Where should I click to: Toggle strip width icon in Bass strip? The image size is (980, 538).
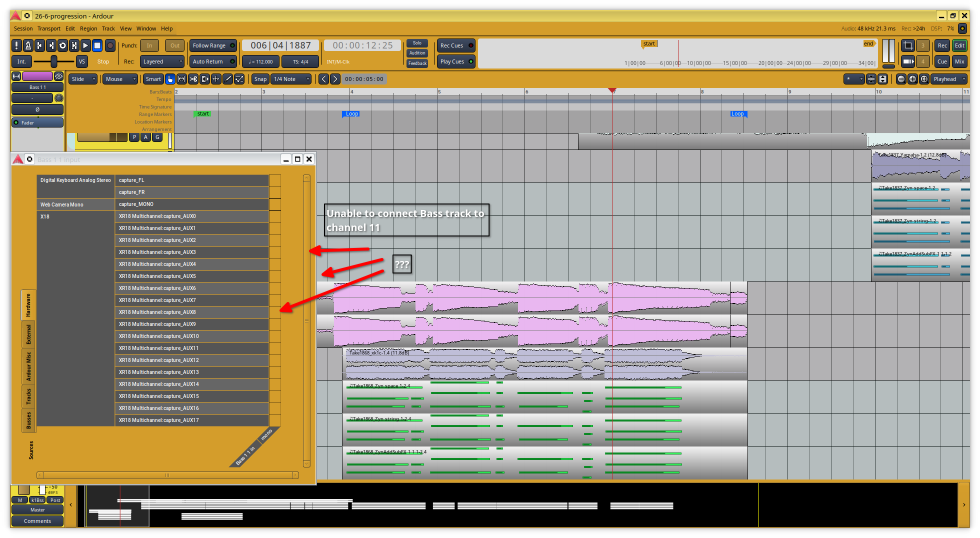[x=16, y=76]
